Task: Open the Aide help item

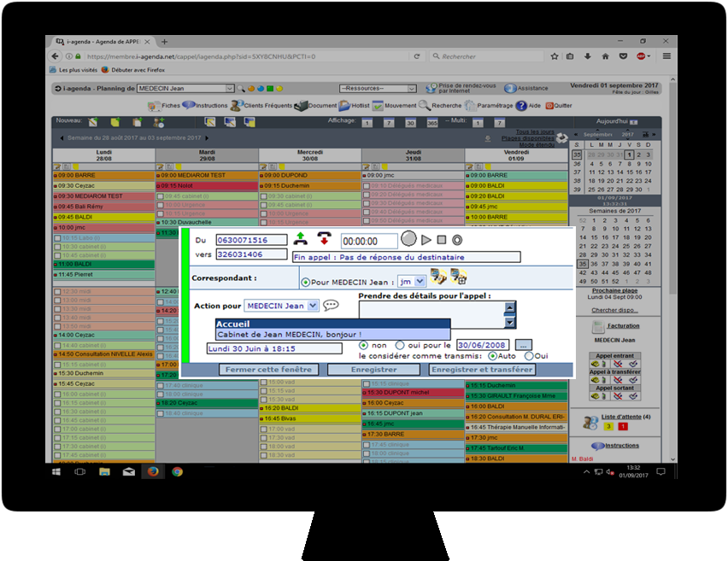Action: point(528,105)
